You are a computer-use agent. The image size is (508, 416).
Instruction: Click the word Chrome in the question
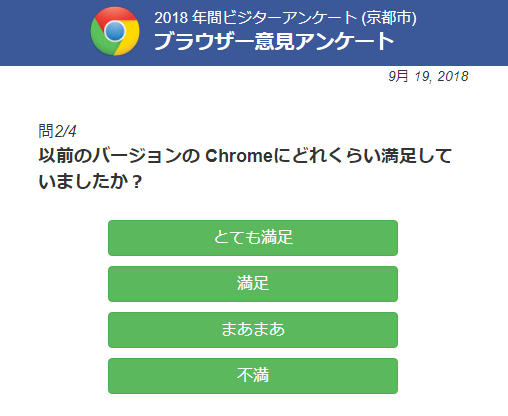[239, 156]
